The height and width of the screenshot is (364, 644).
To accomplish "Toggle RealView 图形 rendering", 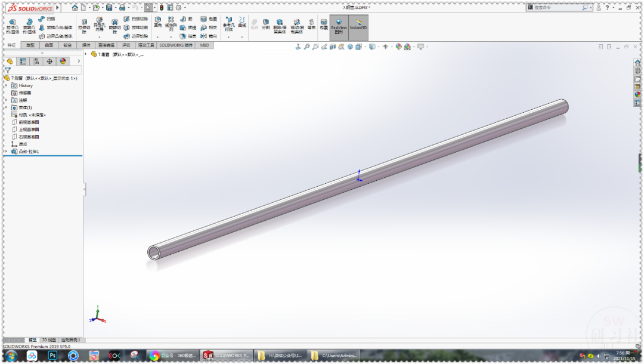I will coord(339,26).
